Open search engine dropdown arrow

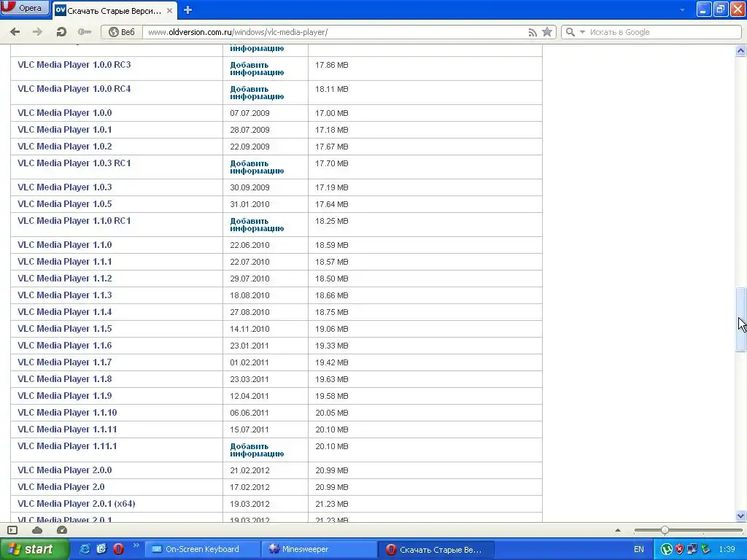coord(582,32)
